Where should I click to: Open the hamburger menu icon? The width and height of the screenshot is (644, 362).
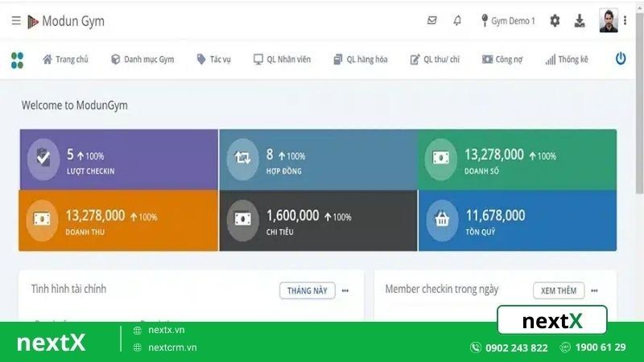[16, 21]
